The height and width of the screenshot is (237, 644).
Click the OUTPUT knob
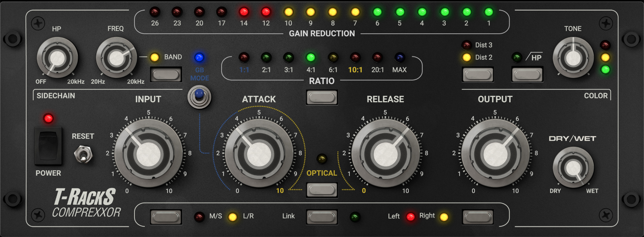pos(495,154)
